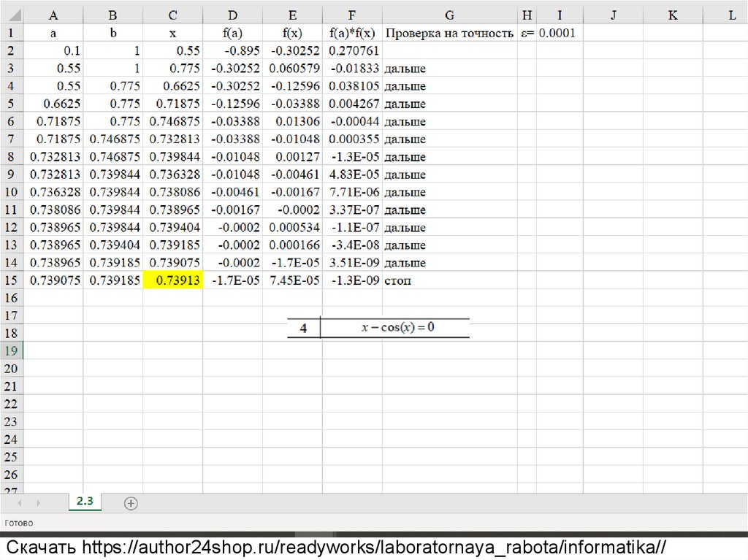Select epsilon value cell 0.0001

point(559,33)
